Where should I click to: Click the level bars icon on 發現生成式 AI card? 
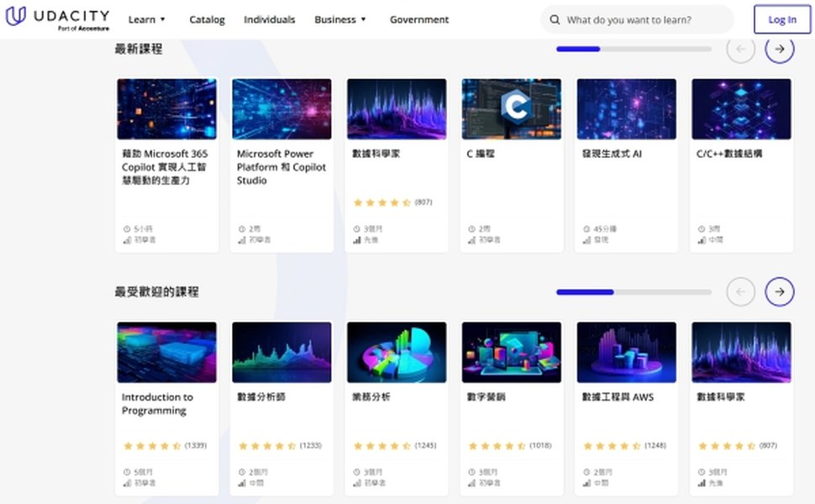tap(586, 240)
